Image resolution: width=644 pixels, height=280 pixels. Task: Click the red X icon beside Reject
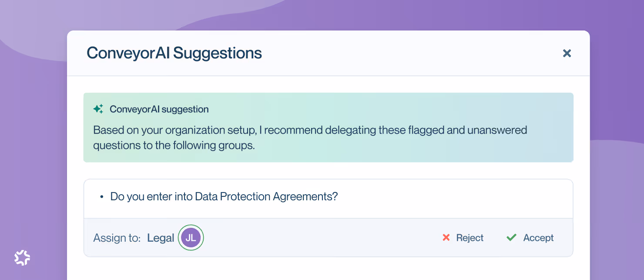point(446,238)
